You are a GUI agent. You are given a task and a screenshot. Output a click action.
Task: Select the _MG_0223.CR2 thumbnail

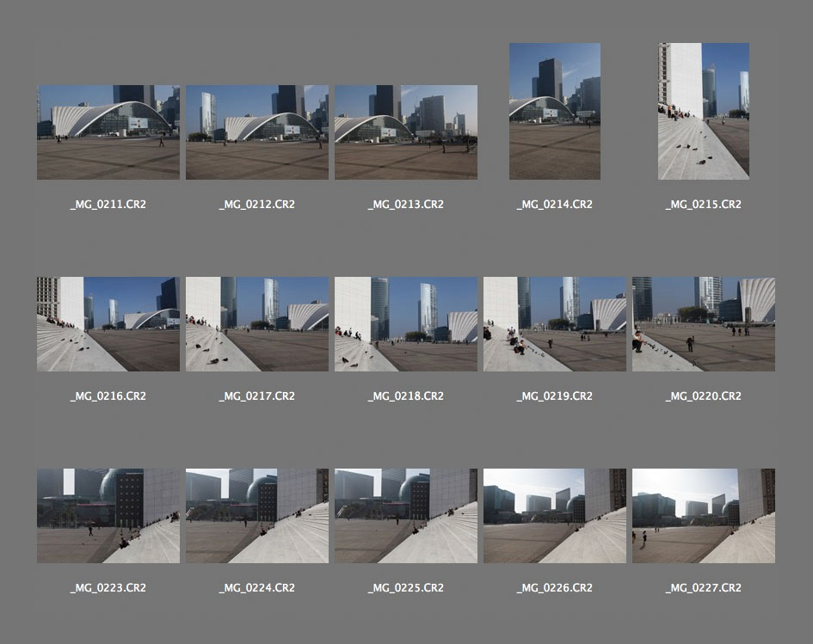[x=108, y=516]
